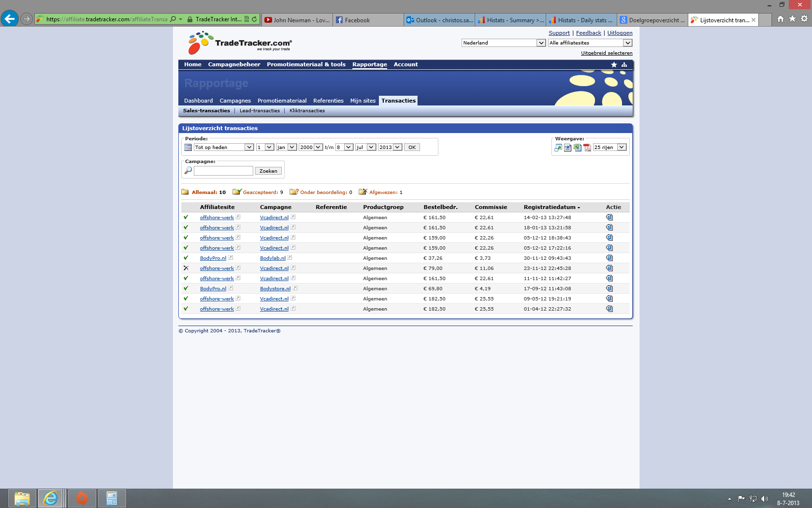Open external link icon beside Bodystore.nl
812x508 pixels.
click(x=295, y=288)
